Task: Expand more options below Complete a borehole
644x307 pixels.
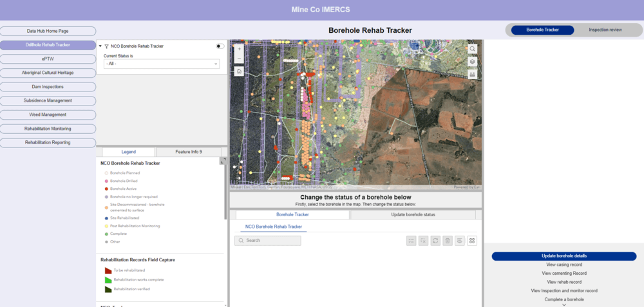Action: point(564,305)
